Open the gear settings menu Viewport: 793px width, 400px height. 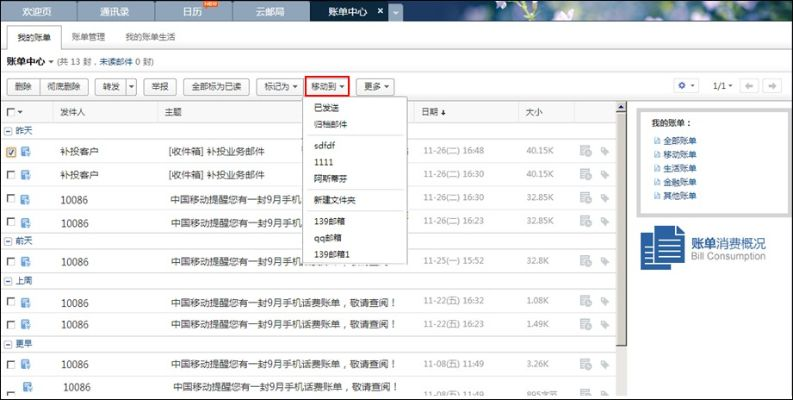pos(686,86)
